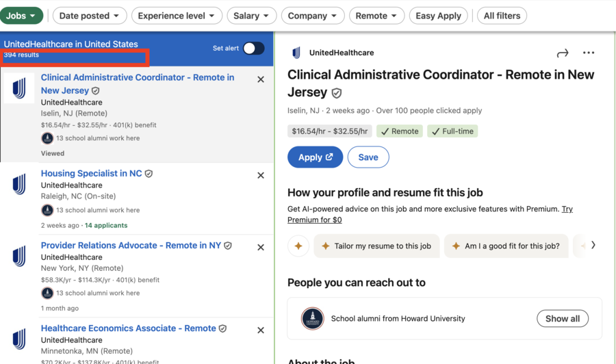Image resolution: width=616 pixels, height=364 pixels.
Task: Click New York, NY (Remote) location text
Action: click(82, 268)
